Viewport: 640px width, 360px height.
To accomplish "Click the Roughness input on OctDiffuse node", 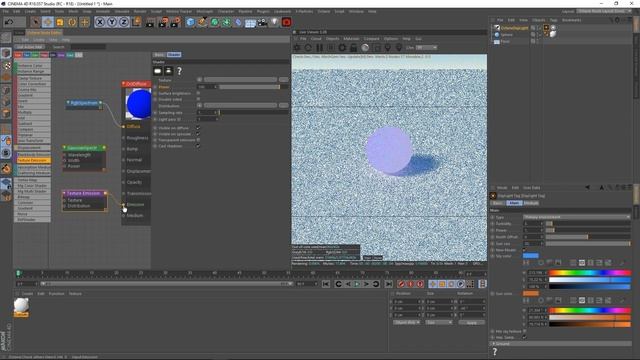I will 136,138.
